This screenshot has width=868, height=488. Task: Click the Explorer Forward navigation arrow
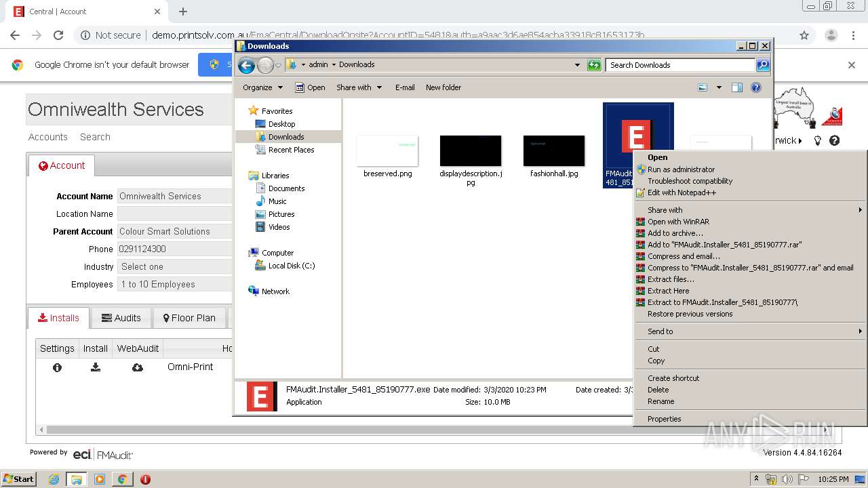click(265, 65)
